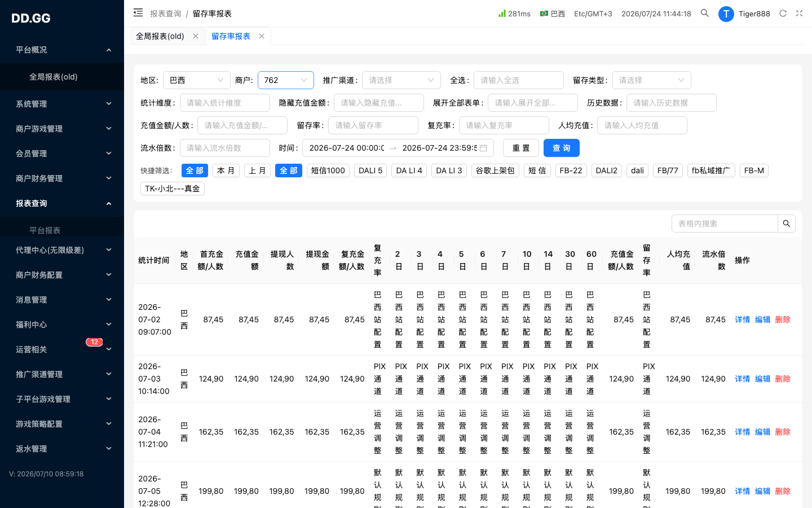
Task: Click the 隐藏充值金额 input field
Action: point(379,103)
